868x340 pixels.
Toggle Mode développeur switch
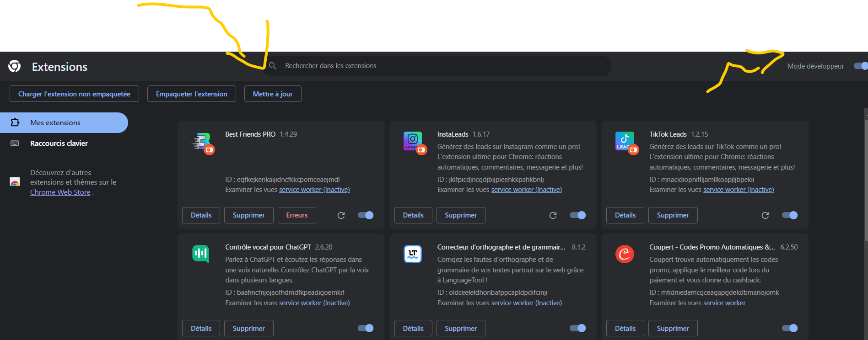click(861, 66)
